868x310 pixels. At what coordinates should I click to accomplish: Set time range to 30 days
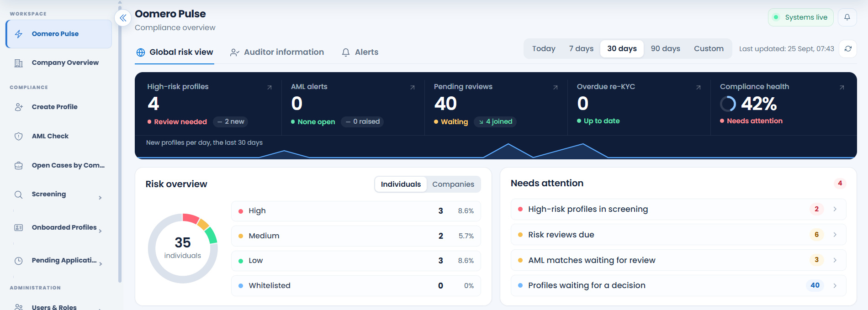(622, 49)
